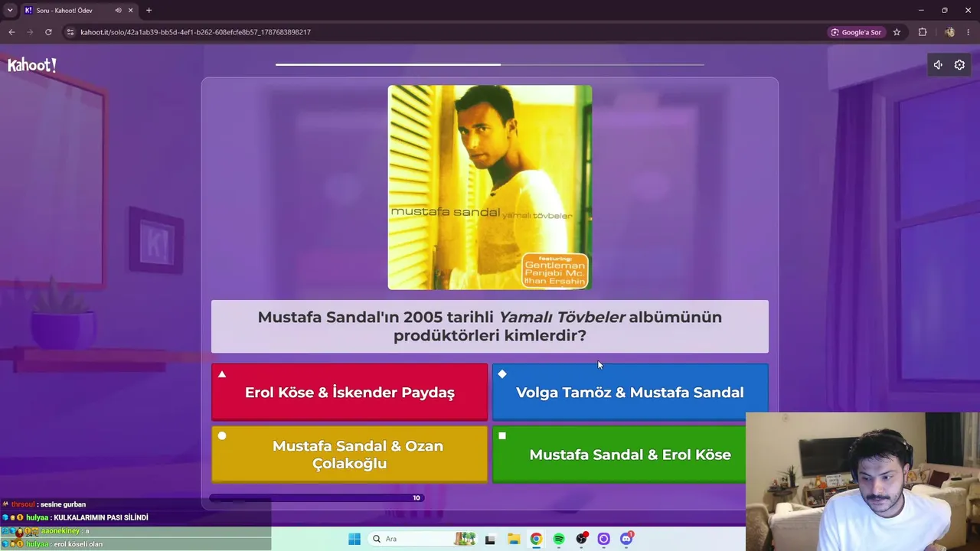
Task: Open the Chrome three-dot menu
Action: (969, 32)
